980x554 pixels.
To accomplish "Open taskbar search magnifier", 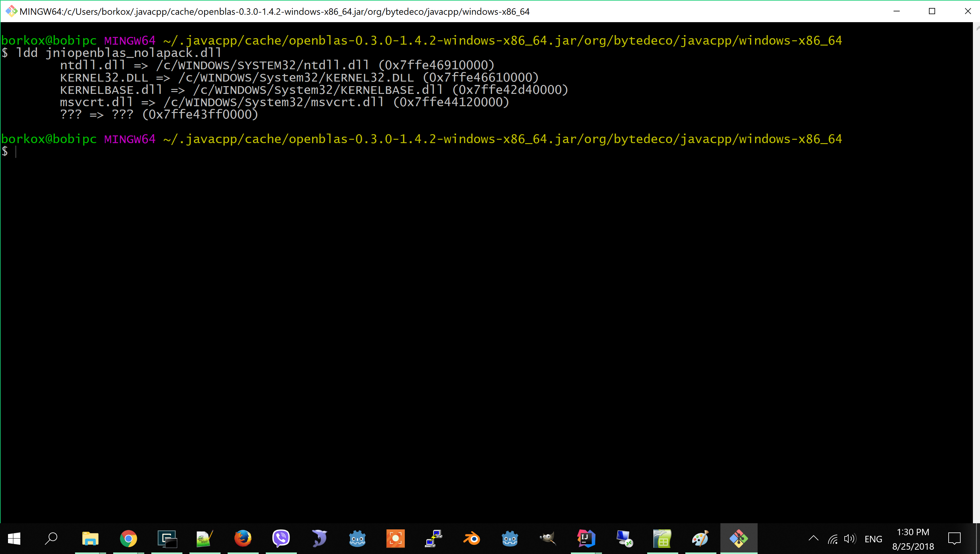I will [x=51, y=538].
